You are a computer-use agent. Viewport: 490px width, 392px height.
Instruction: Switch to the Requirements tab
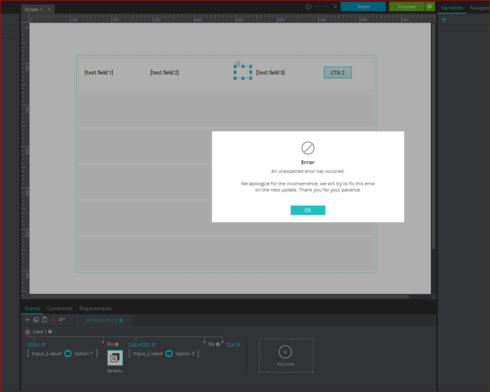[x=95, y=308]
